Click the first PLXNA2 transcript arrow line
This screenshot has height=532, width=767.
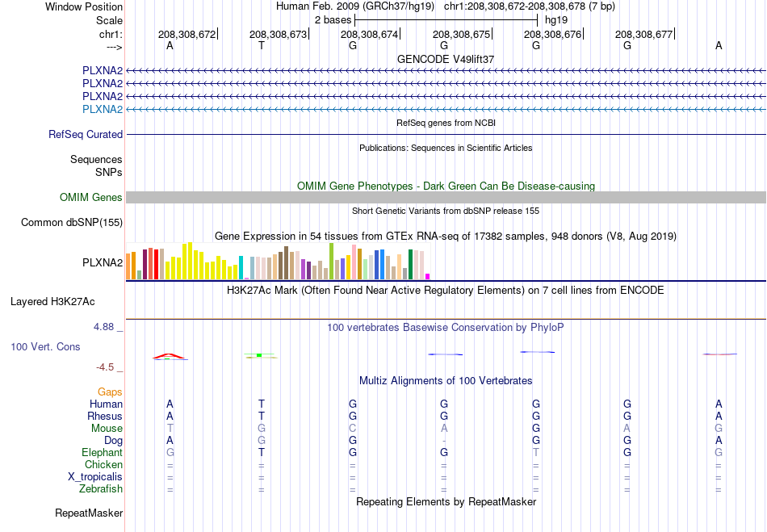tap(446, 71)
